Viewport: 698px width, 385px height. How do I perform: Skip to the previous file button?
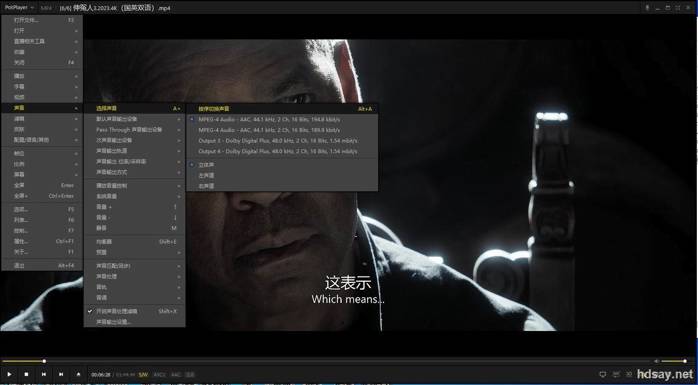[44, 374]
